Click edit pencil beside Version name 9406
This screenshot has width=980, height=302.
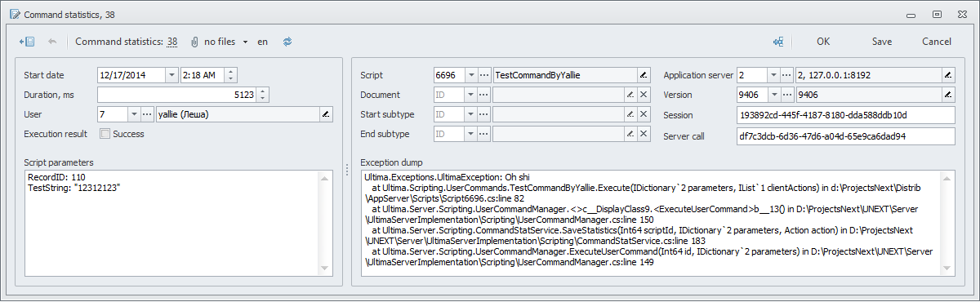tap(947, 95)
